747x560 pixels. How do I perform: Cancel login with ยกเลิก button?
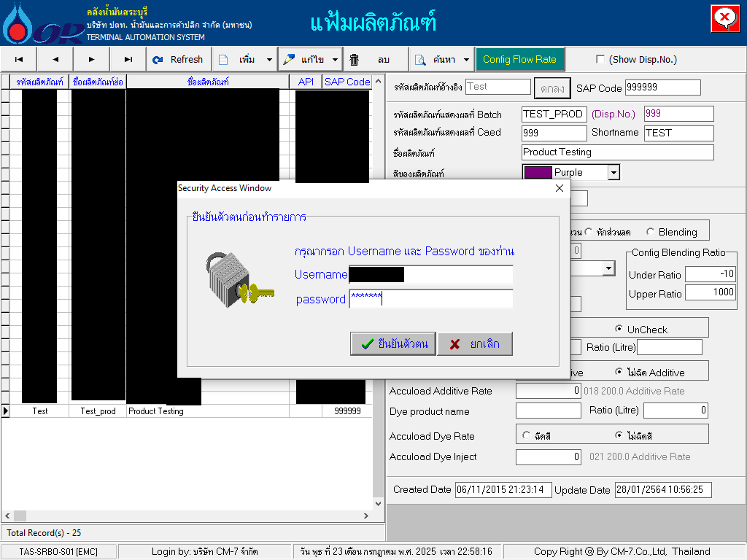pos(475,344)
